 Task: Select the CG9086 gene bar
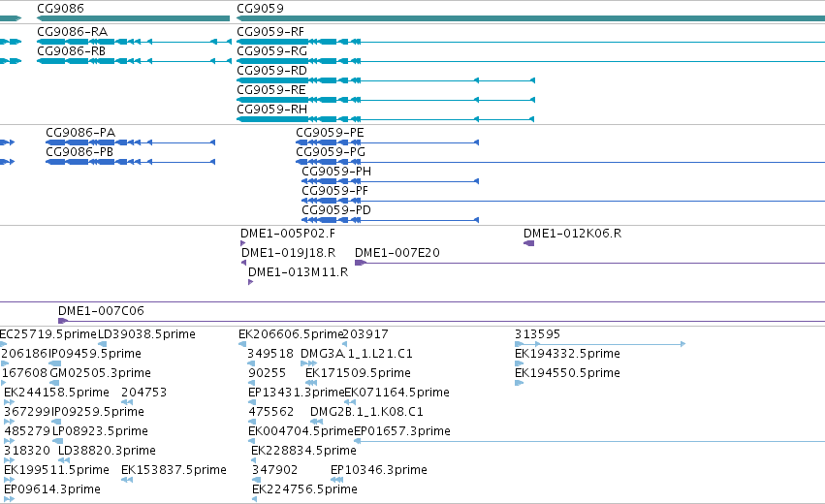[x=133, y=18]
